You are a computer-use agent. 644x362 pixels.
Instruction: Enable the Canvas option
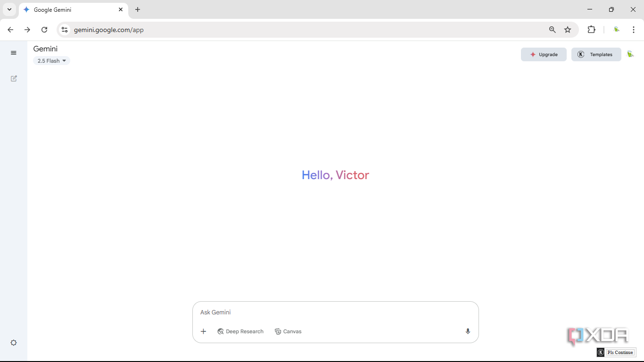tap(288, 331)
